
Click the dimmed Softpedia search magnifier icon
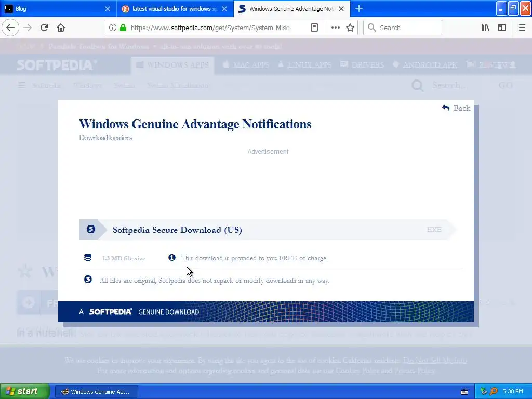(x=417, y=86)
